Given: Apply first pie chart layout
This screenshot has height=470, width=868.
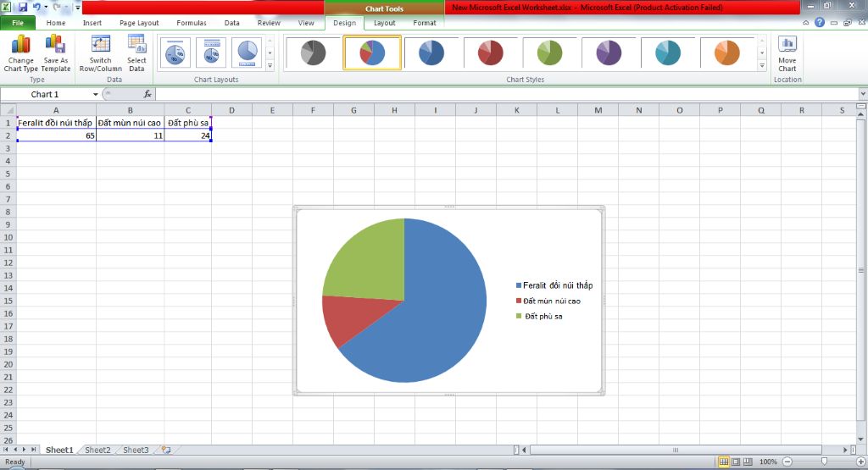Looking at the screenshot, I should tap(175, 53).
